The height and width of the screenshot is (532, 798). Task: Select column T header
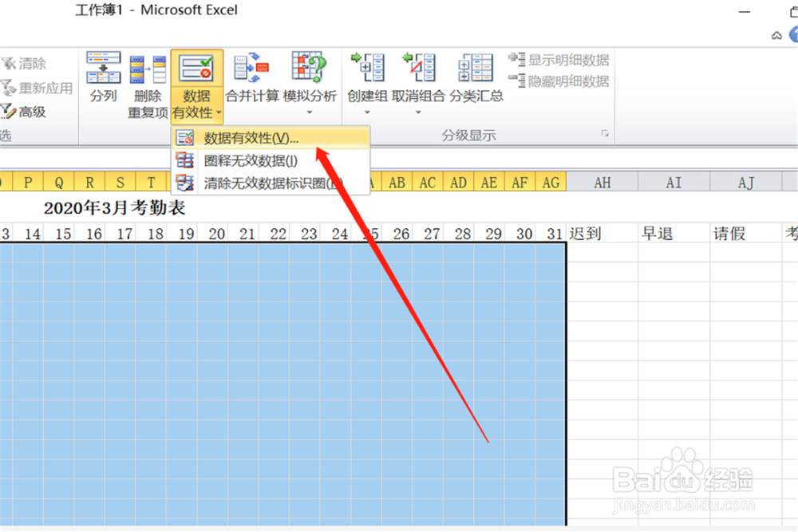click(x=151, y=182)
